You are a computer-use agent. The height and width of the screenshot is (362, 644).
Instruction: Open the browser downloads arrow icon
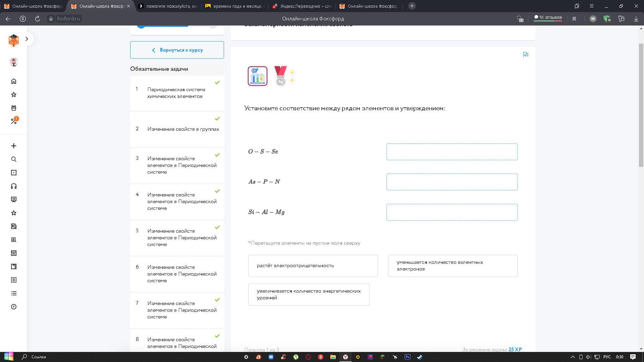pos(636,19)
